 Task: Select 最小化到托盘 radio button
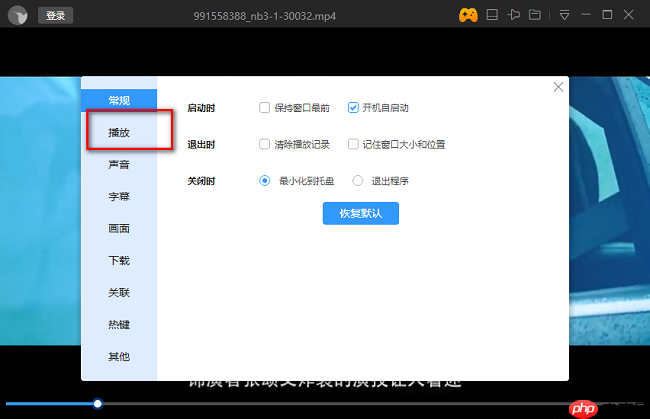point(264,181)
